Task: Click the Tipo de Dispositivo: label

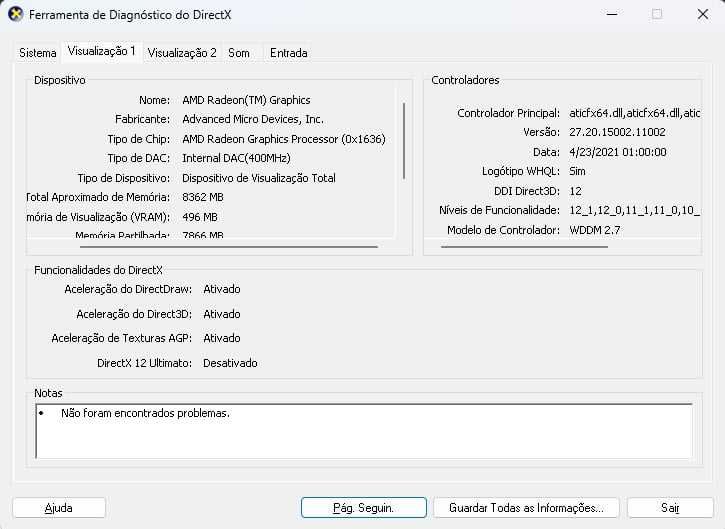Action: (x=123, y=178)
